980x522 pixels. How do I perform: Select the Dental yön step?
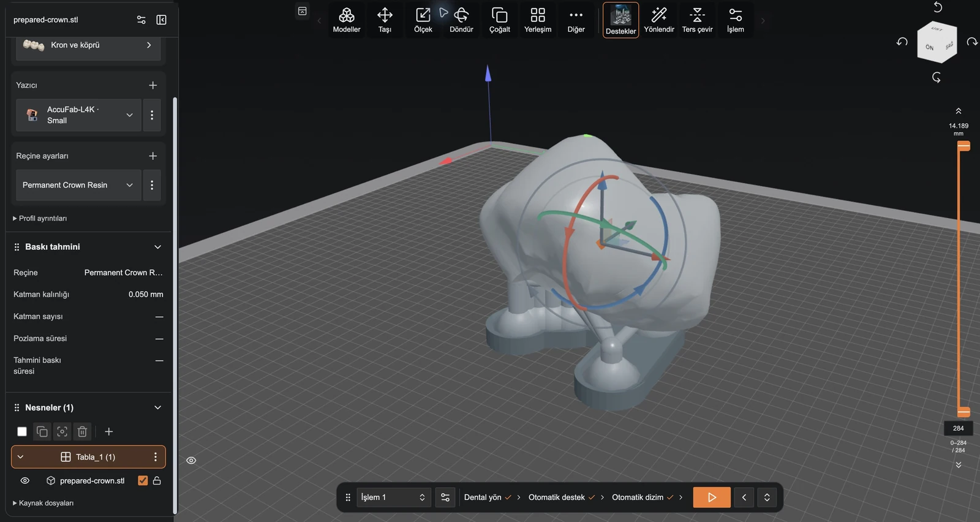tap(483, 497)
